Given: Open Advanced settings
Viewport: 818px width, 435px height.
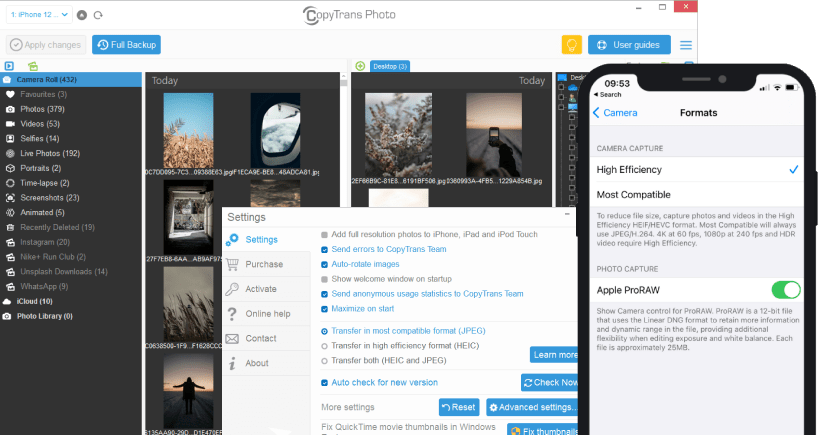Looking at the screenshot, I should pos(532,407).
